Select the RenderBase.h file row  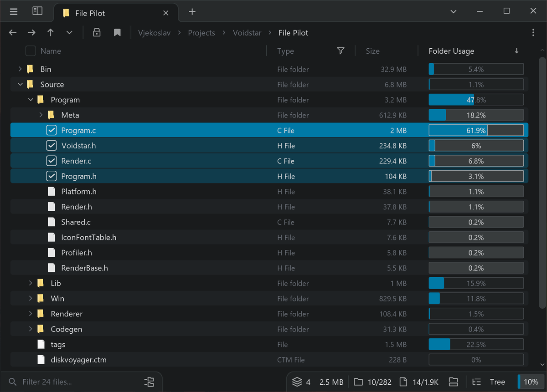[269, 268]
